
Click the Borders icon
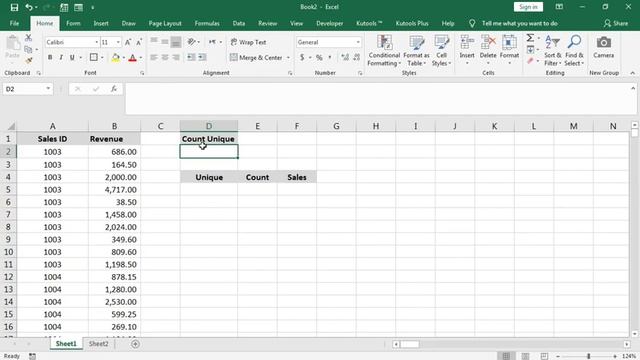[93, 58]
